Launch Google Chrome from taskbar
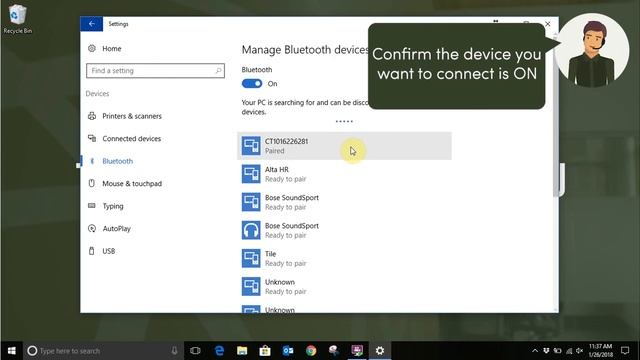Screen dimensions: 640x360 311,351
